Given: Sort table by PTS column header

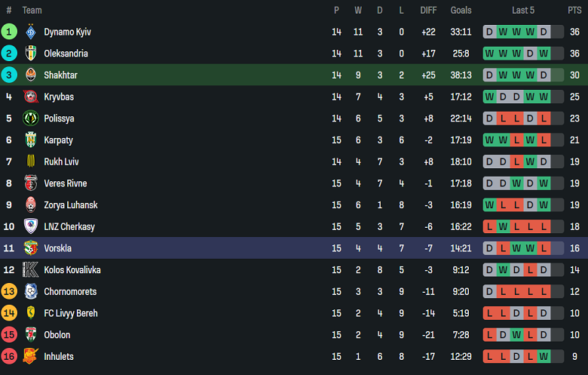Looking at the screenshot, I should 574,11.
